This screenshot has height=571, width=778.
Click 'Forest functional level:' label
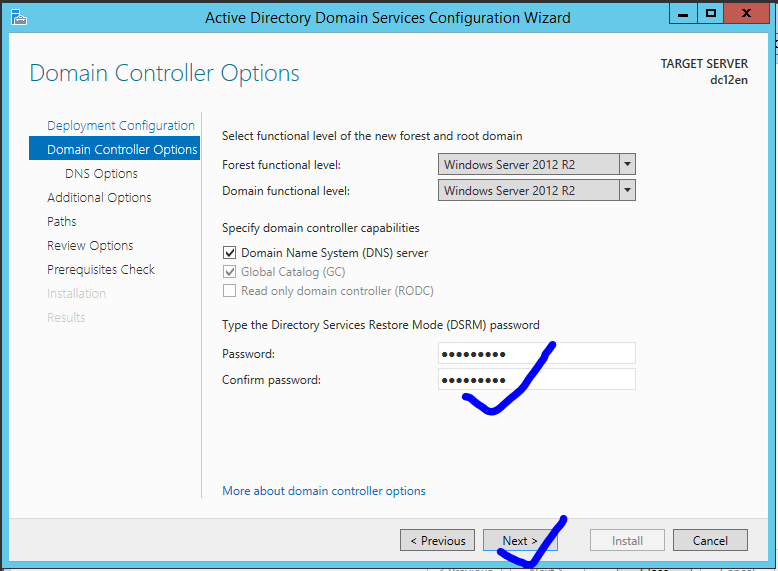281,165
